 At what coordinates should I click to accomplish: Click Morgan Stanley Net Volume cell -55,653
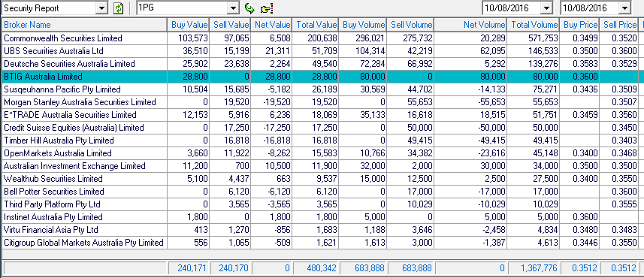pyautogui.click(x=470, y=102)
